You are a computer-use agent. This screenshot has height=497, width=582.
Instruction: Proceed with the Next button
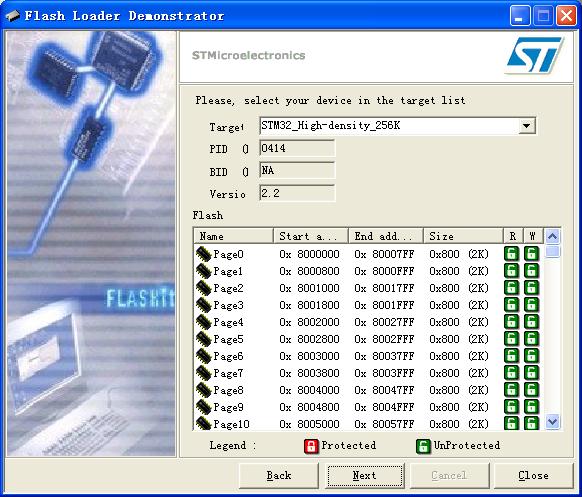[364, 475]
